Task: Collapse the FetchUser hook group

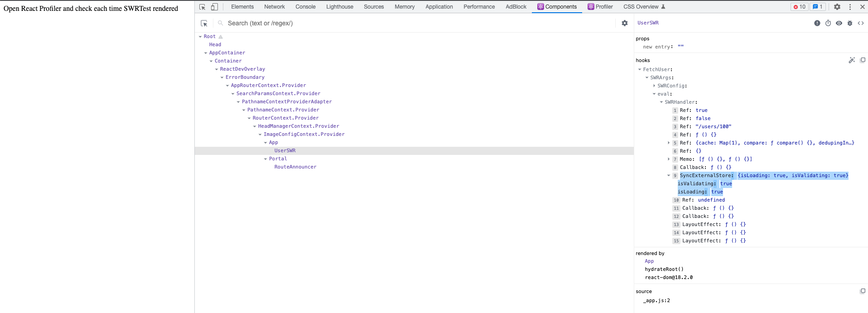Action: (x=640, y=69)
